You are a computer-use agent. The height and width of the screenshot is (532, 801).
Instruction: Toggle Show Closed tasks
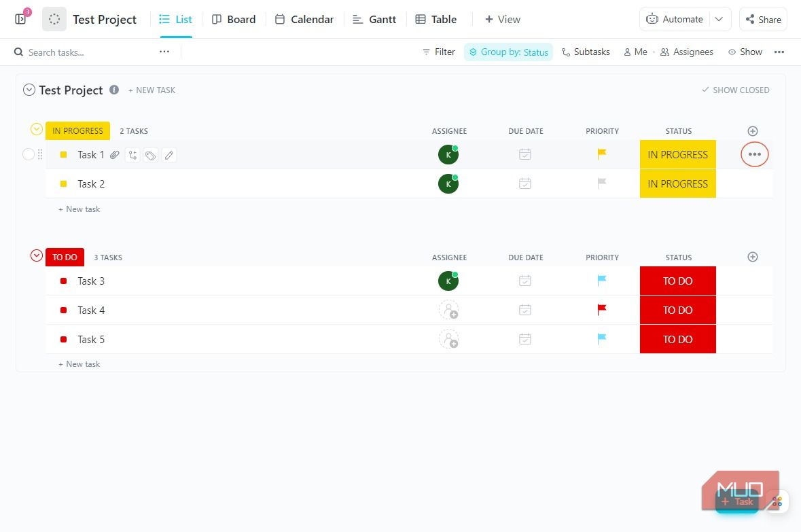point(736,90)
